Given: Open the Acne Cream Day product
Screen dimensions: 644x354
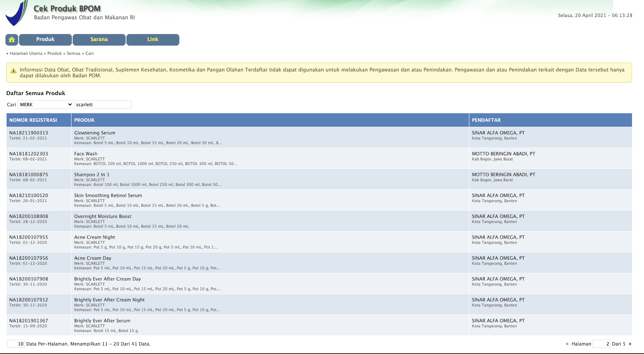Looking at the screenshot, I should tap(93, 258).
